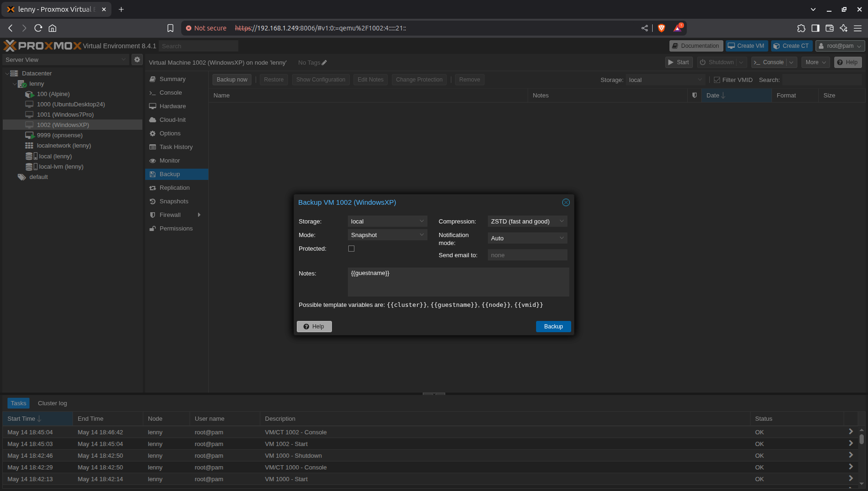
Task: Go to the browser home icon
Action: tap(52, 28)
